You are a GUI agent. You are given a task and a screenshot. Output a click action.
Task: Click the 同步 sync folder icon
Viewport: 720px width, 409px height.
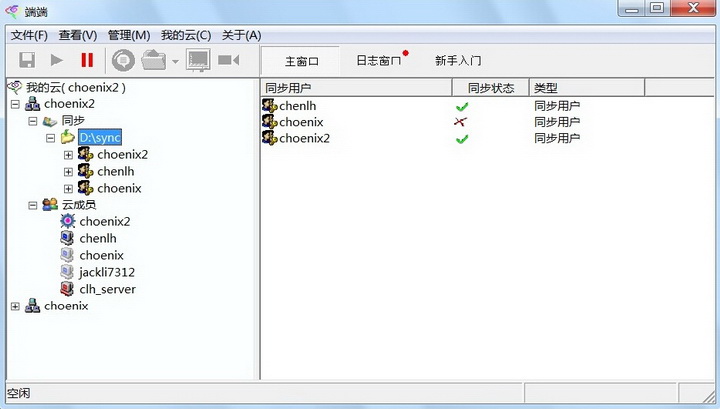coord(50,121)
